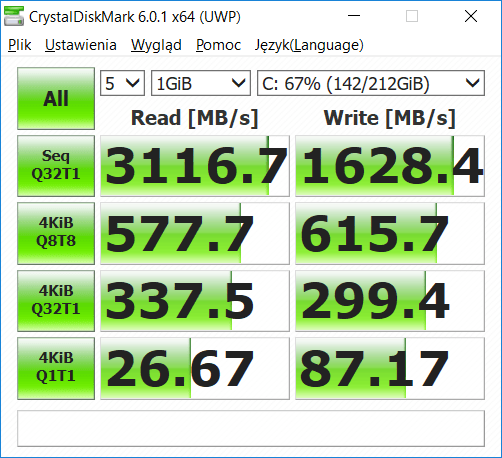The height and width of the screenshot is (458, 502).
Task: Open the Ustawienia menu
Action: tap(81, 45)
